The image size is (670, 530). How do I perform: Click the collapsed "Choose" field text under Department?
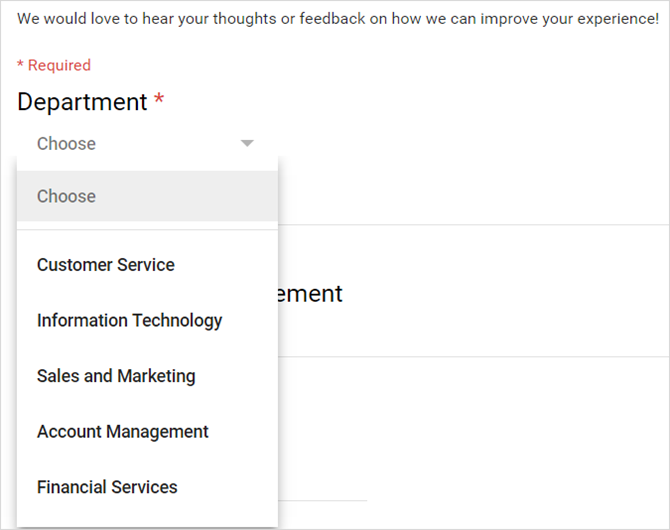click(66, 144)
